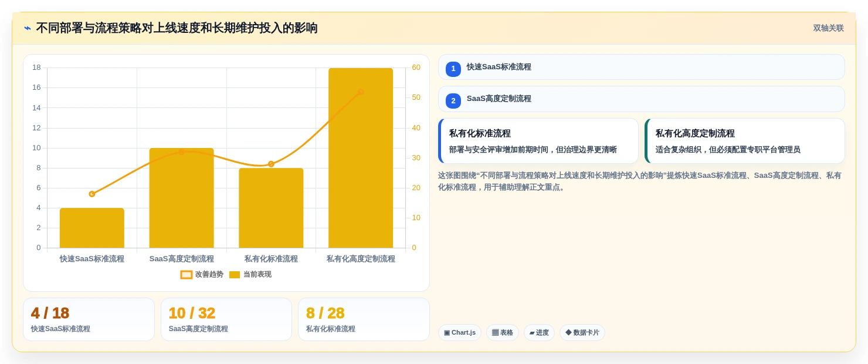The image size is (868, 364).
Task: Toggle the 当前表现 legend swatch
Action: pos(235,275)
